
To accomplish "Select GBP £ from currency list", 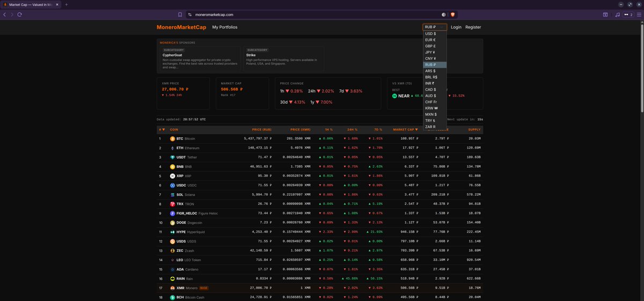I will [435, 46].
